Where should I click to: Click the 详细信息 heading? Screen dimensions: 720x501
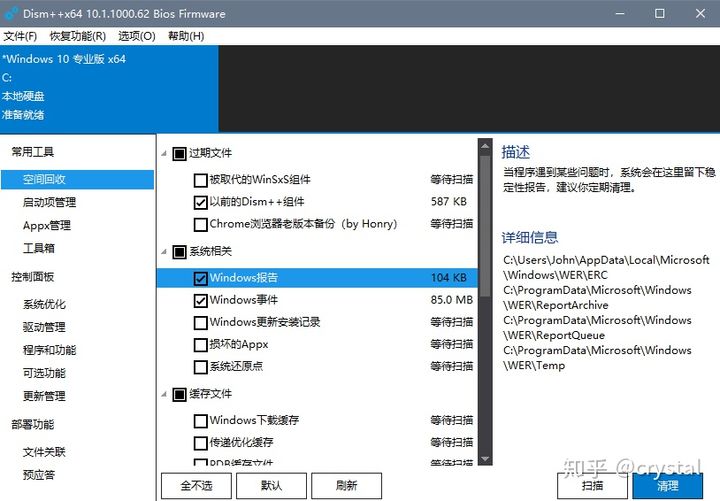coord(530,237)
